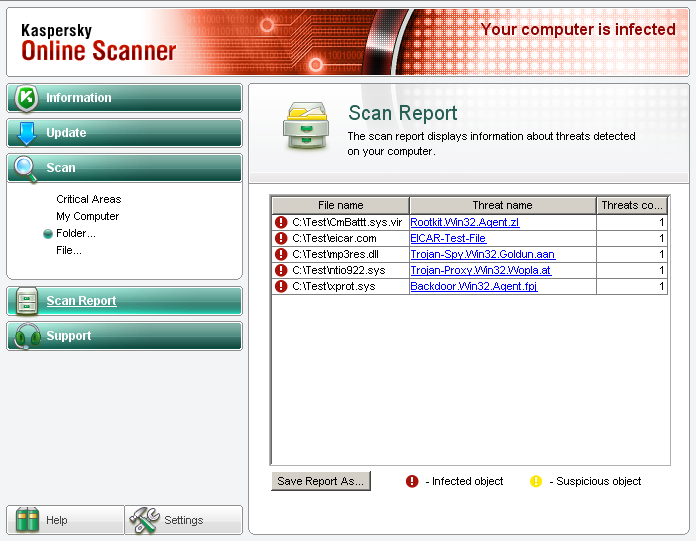Open the Rootkit.Win32.Agent.zl threat link
The width and height of the screenshot is (696, 542).
point(465,223)
